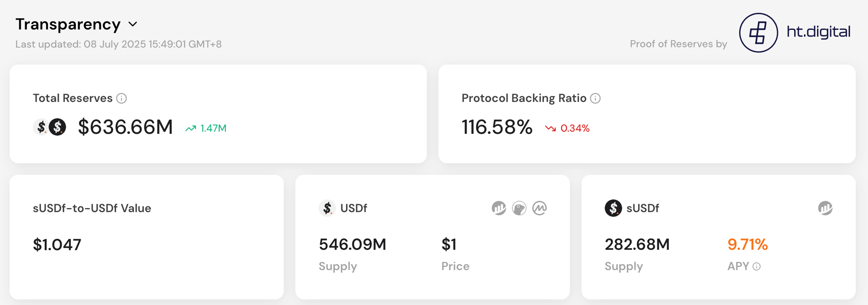This screenshot has width=868, height=305.
Task: Click the Transparency heading
Action: [68, 24]
